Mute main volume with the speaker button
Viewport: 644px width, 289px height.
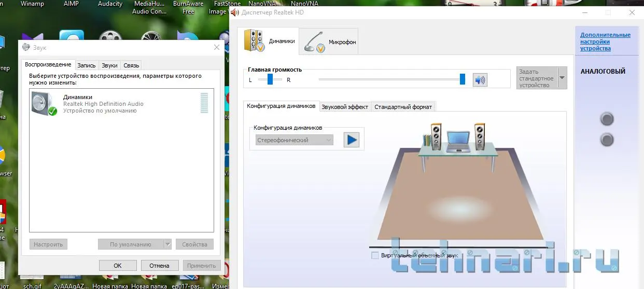(x=480, y=80)
